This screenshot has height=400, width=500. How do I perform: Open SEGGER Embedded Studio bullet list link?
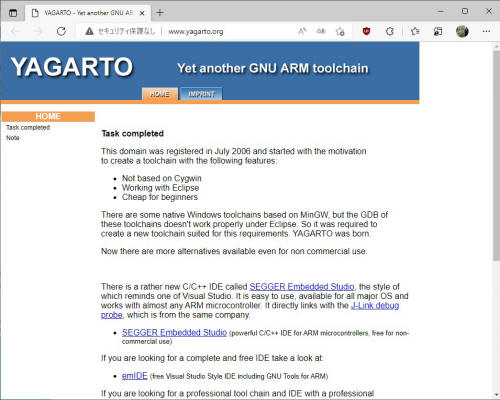coord(174,333)
